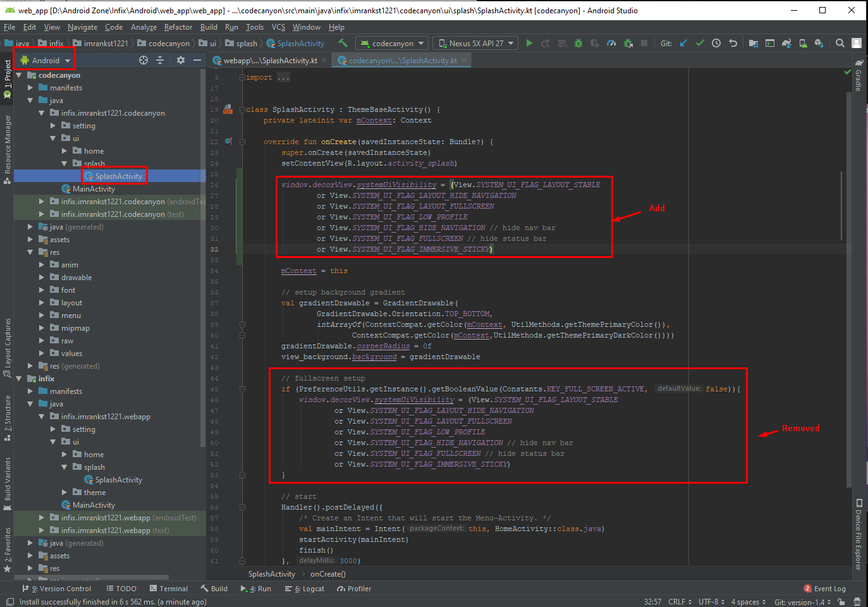Click the locate target icon in Project panel

(144, 60)
